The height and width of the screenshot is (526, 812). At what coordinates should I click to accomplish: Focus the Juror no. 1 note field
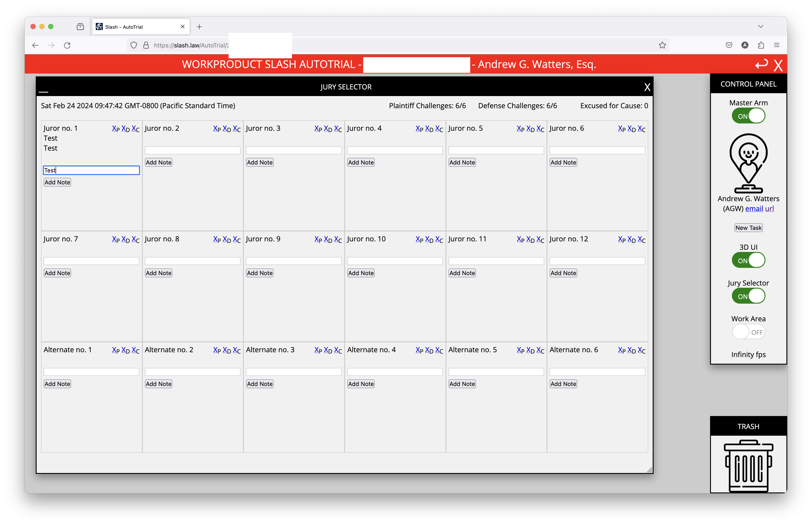91,170
